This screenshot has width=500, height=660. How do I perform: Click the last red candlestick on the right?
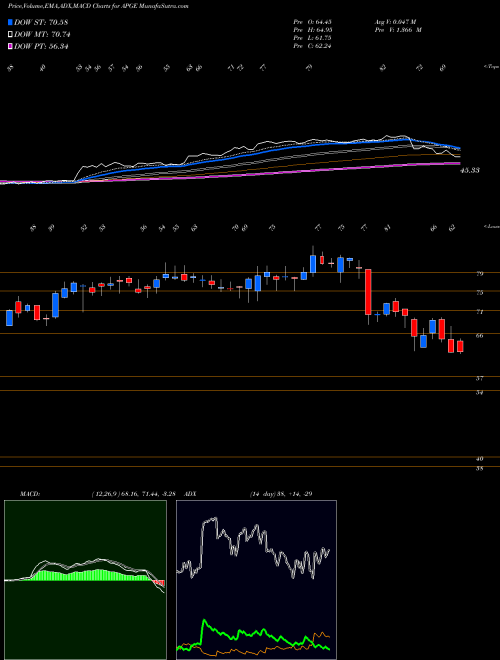coord(460,346)
